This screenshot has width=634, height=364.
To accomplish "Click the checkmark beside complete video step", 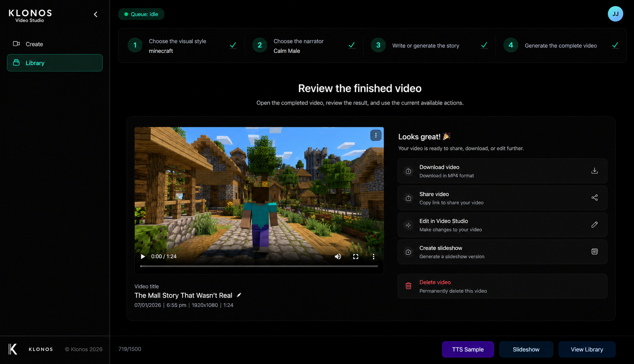I will coord(615,45).
